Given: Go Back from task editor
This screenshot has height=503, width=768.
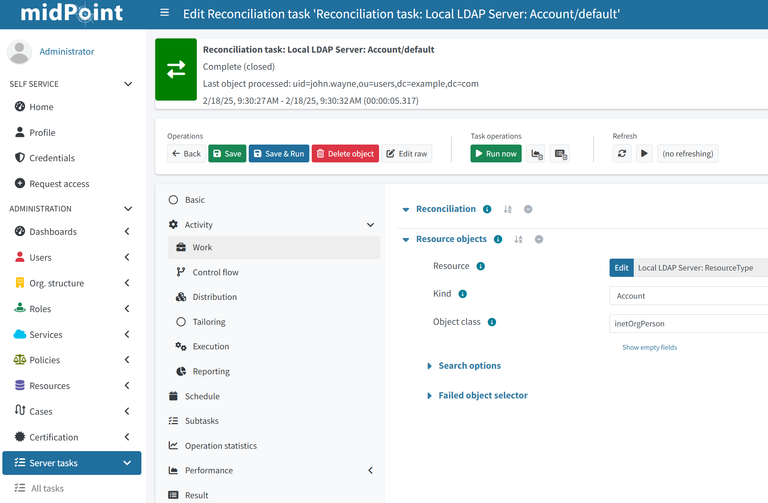Looking at the screenshot, I should 186,153.
